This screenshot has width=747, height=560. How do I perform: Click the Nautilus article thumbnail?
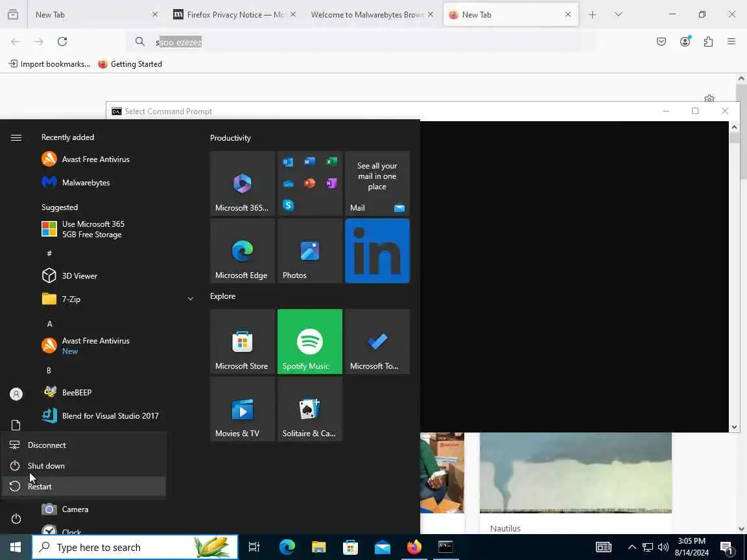[x=576, y=473]
